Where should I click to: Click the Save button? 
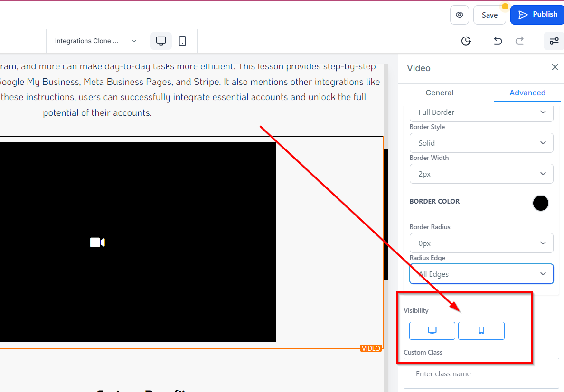[x=489, y=15]
